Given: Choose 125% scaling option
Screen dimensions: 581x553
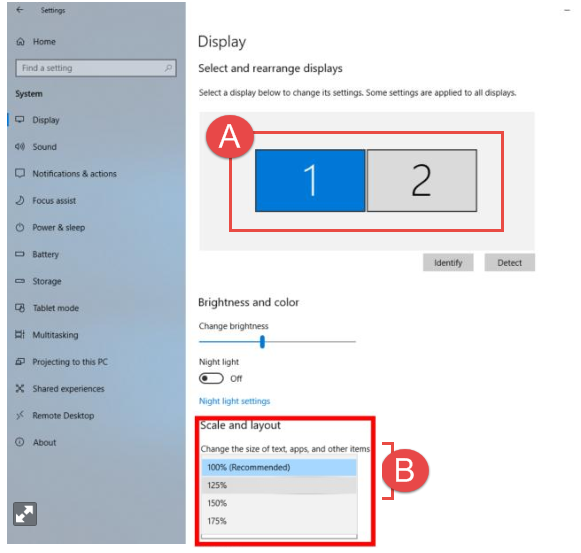Looking at the screenshot, I should click(x=279, y=485).
